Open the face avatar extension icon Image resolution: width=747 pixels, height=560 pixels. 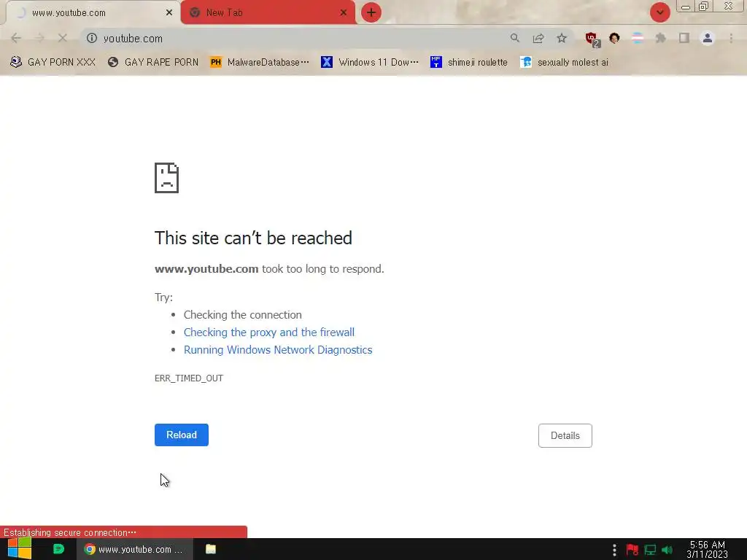pos(614,38)
